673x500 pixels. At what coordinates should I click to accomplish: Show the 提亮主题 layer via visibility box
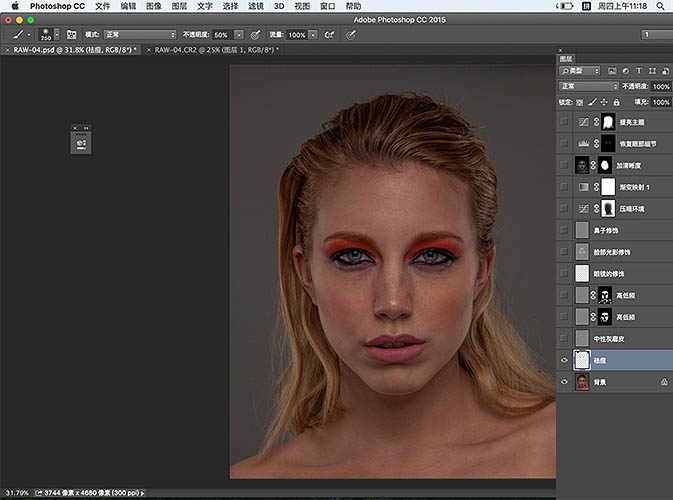pos(565,121)
